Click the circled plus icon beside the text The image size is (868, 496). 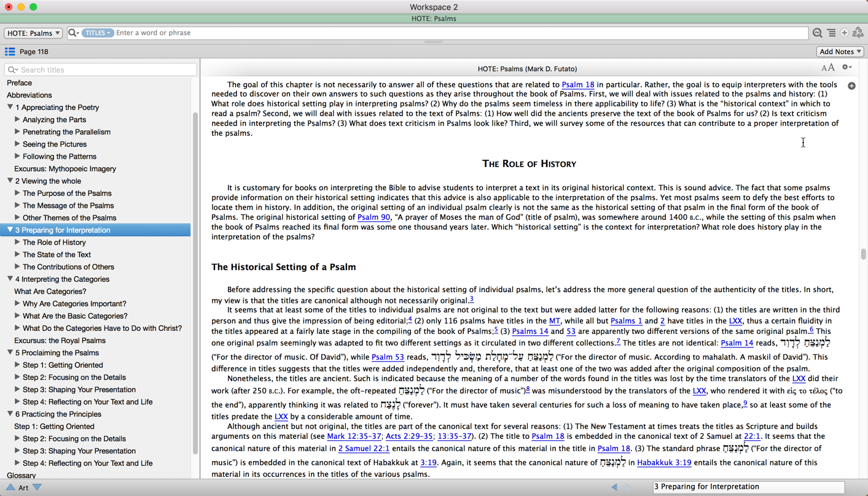click(x=851, y=86)
